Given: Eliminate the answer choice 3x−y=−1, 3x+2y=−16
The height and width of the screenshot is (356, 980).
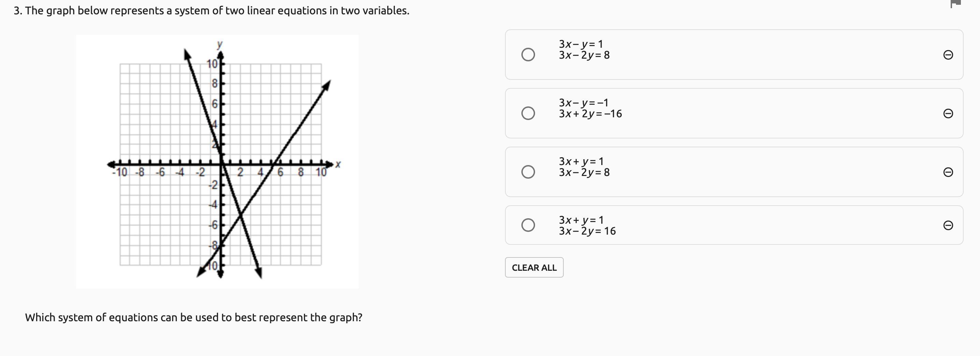Looking at the screenshot, I should coord(948,113).
